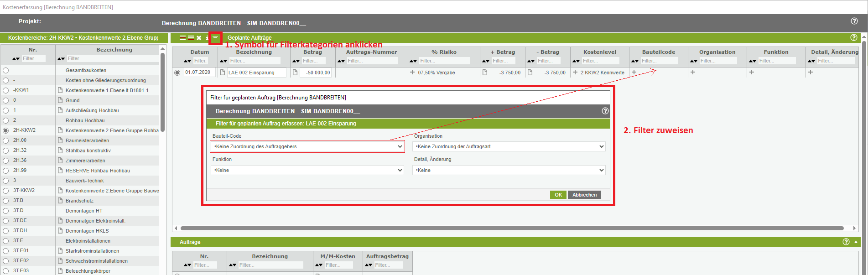Click document icon next to LAE 002 Einsparung
This screenshot has width=868, height=275.
coord(223,72)
